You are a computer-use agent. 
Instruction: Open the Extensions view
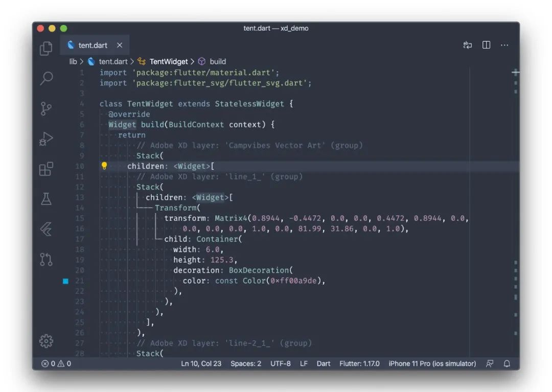tap(46, 169)
